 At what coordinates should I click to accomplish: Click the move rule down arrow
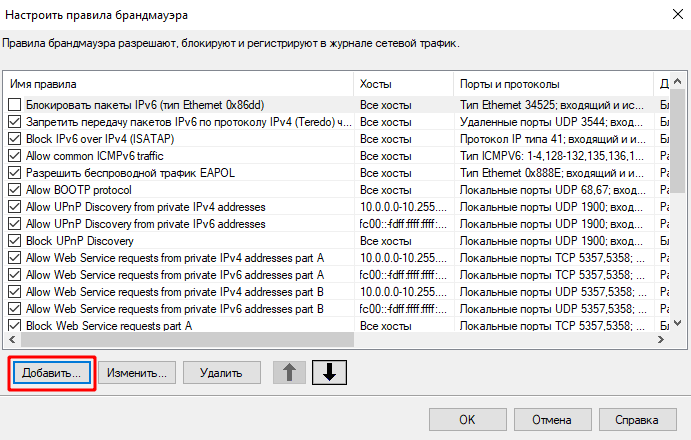click(331, 373)
